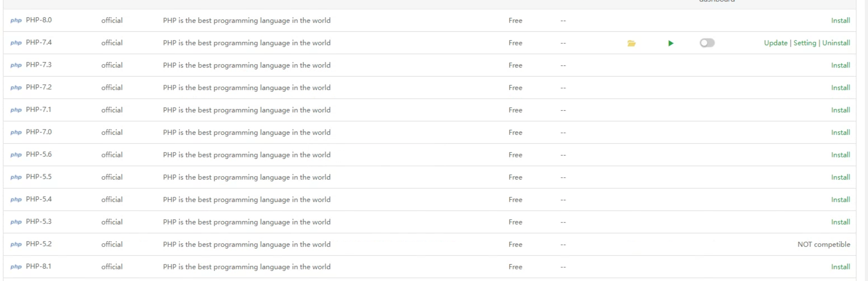The image size is (868, 281).
Task: Click Update for PHP-7.4
Action: pos(775,43)
